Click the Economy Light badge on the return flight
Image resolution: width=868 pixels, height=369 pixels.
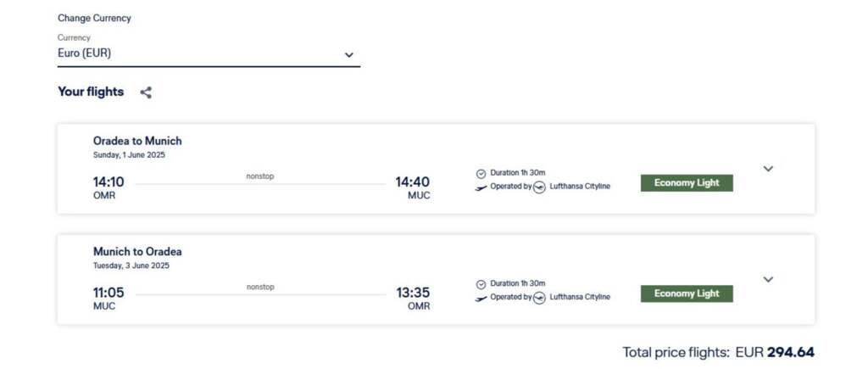click(x=687, y=294)
